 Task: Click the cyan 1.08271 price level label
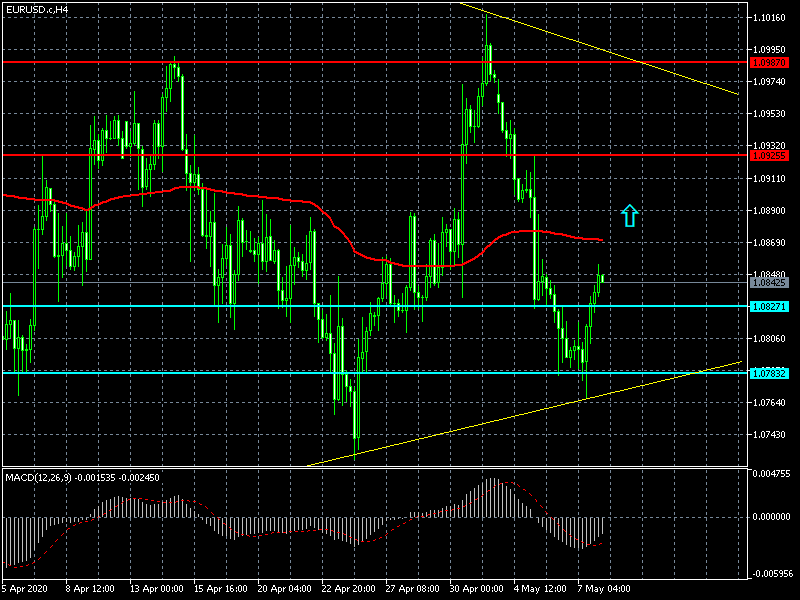point(769,306)
